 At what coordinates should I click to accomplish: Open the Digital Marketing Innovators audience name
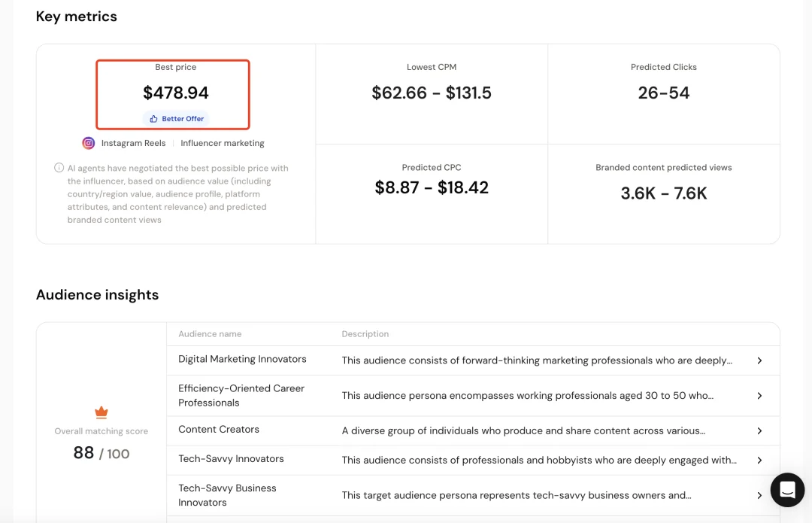(242, 360)
